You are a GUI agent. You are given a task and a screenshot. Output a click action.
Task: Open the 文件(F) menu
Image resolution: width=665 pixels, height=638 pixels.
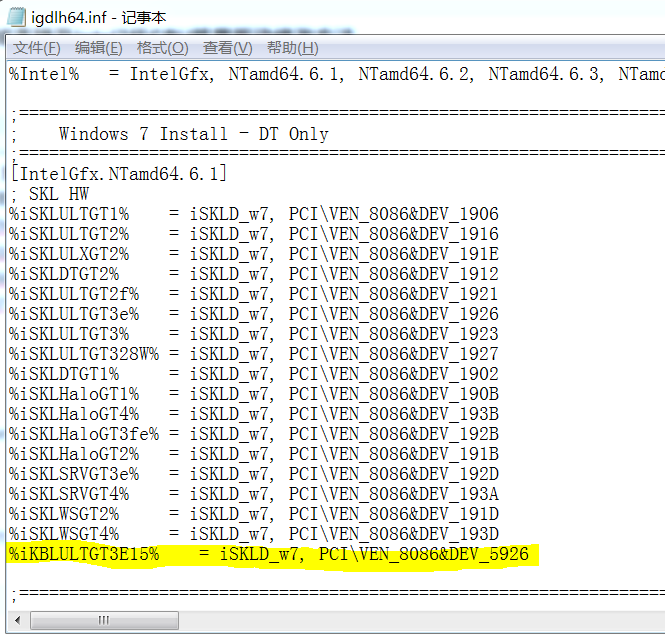(37, 48)
